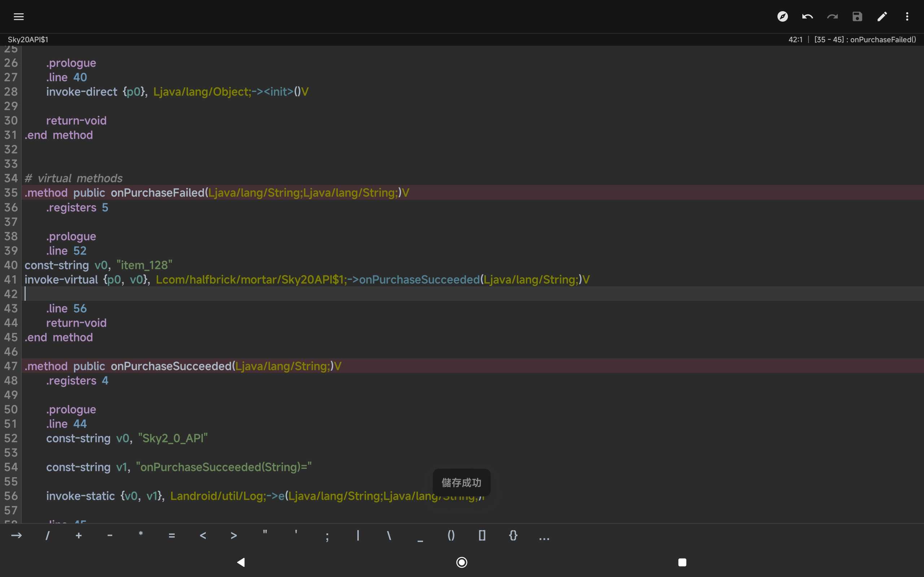Save the file with floppy icon
This screenshot has height=577, width=924.
pyautogui.click(x=857, y=17)
